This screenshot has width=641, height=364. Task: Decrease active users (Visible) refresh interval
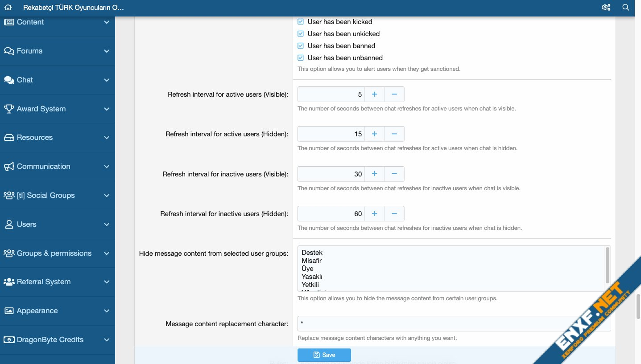[394, 94]
